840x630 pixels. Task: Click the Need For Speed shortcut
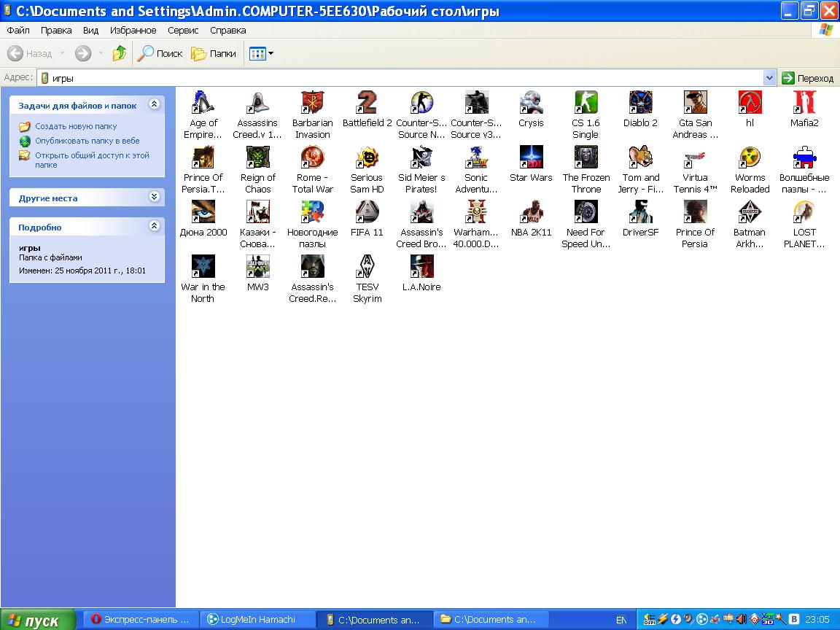click(x=586, y=211)
